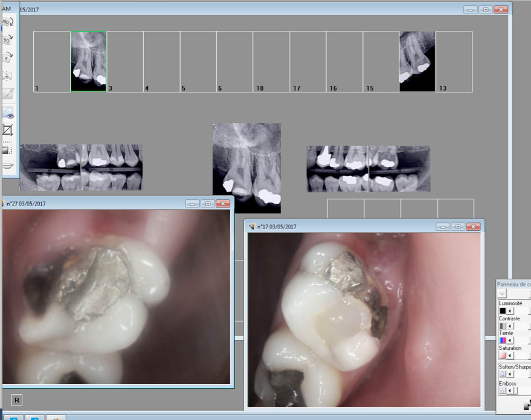The width and height of the screenshot is (531, 420).
Task: Open the large central periapical X-ray
Action: pyautogui.click(x=246, y=167)
